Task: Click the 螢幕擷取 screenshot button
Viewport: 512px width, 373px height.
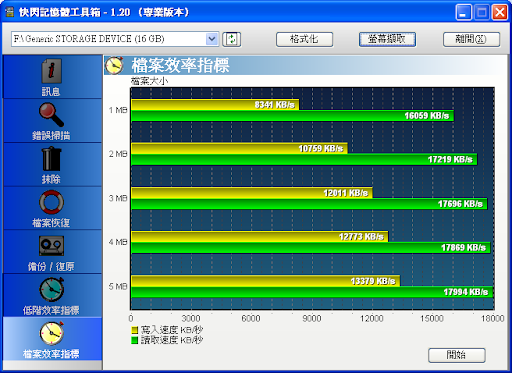Action: click(387, 39)
